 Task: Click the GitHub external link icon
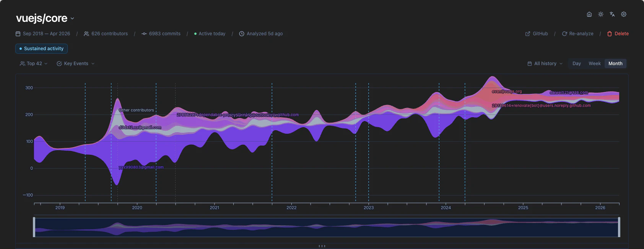[528, 34]
